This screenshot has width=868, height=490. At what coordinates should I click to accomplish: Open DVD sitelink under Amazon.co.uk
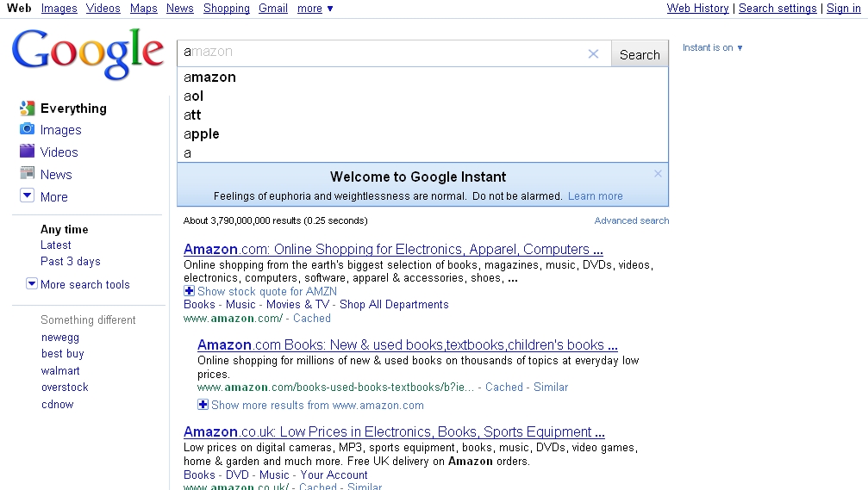(238, 475)
